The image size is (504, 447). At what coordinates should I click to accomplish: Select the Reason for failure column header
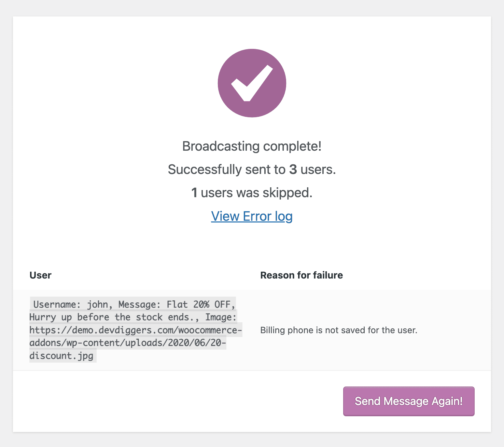click(301, 275)
